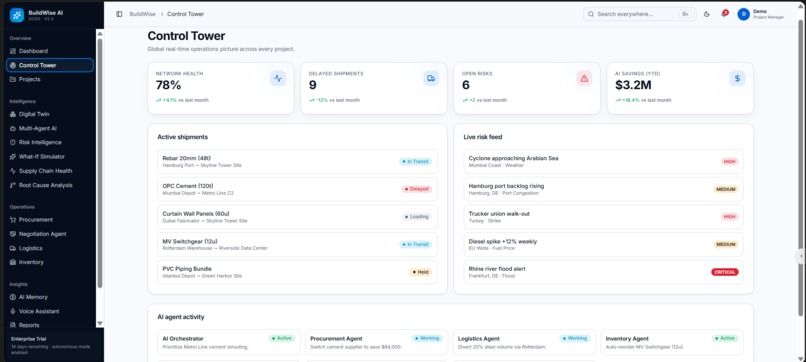This screenshot has width=806, height=362.
Task: Open the notifications bell
Action: pyautogui.click(x=724, y=14)
